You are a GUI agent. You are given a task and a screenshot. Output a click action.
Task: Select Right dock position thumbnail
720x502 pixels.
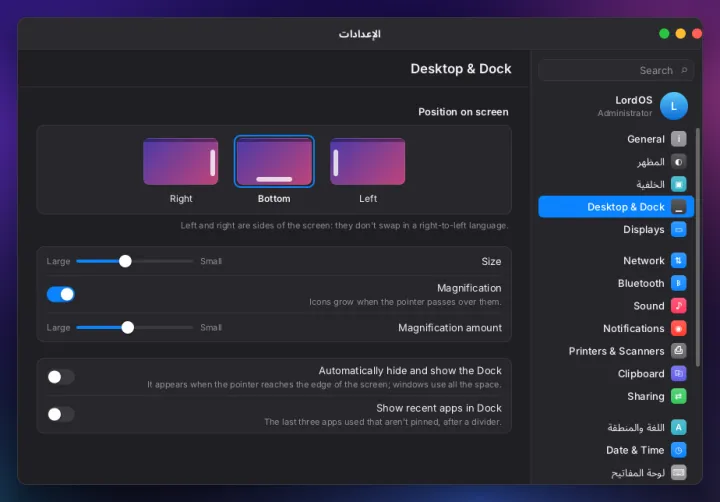point(180,162)
